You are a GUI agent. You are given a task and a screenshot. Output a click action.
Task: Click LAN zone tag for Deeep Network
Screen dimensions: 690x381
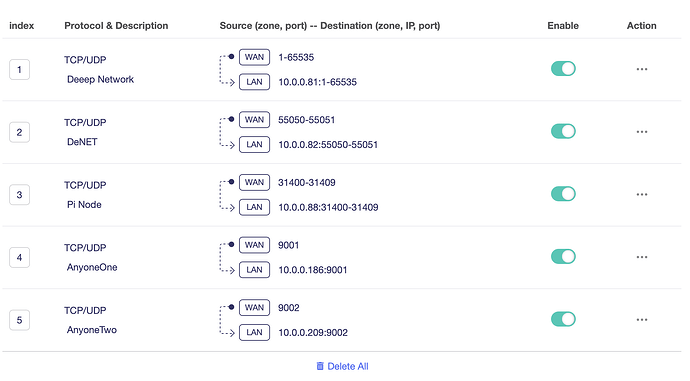(254, 82)
